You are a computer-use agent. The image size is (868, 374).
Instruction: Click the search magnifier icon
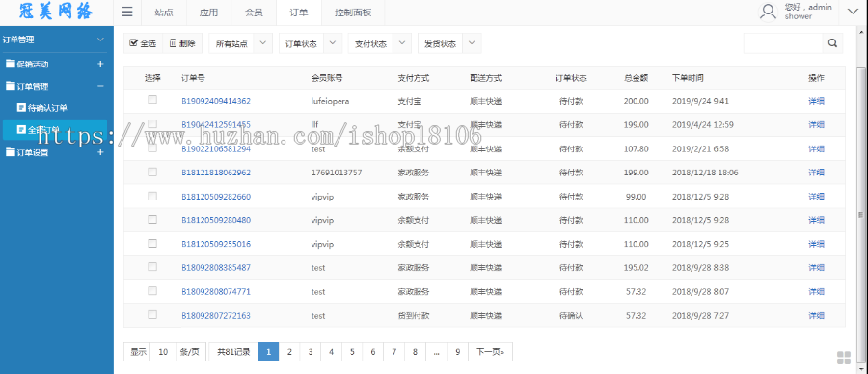tap(832, 43)
